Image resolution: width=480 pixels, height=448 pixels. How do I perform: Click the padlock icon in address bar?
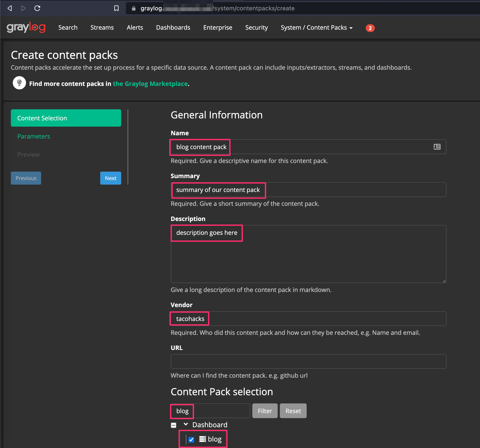click(134, 8)
